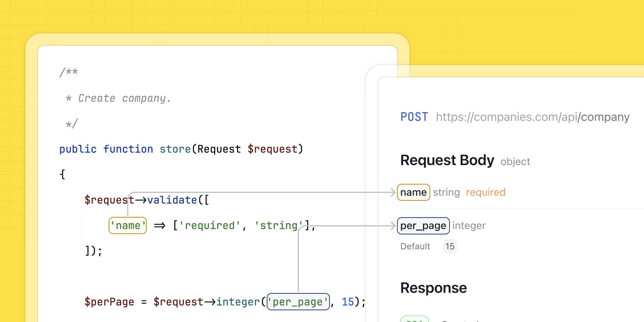Click the 'integer' method call in code
Viewport: 644px width, 322px height.
(238, 302)
